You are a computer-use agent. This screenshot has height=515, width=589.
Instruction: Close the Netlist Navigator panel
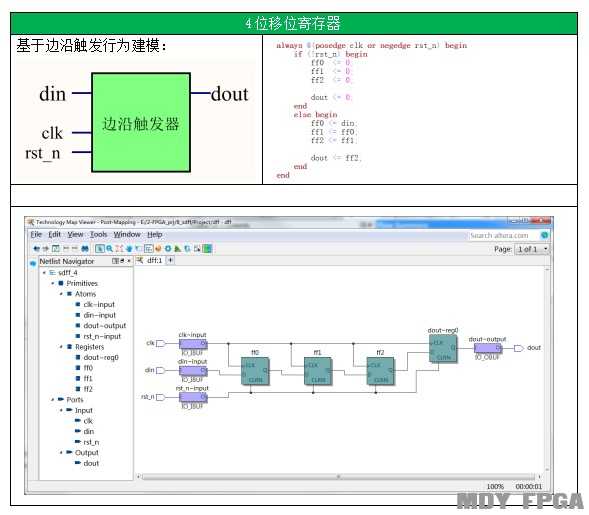(x=129, y=261)
